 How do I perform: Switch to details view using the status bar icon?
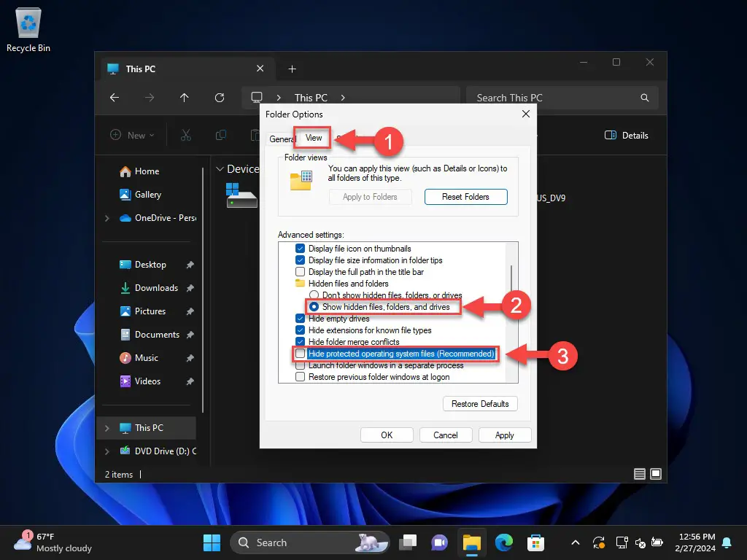(639, 474)
